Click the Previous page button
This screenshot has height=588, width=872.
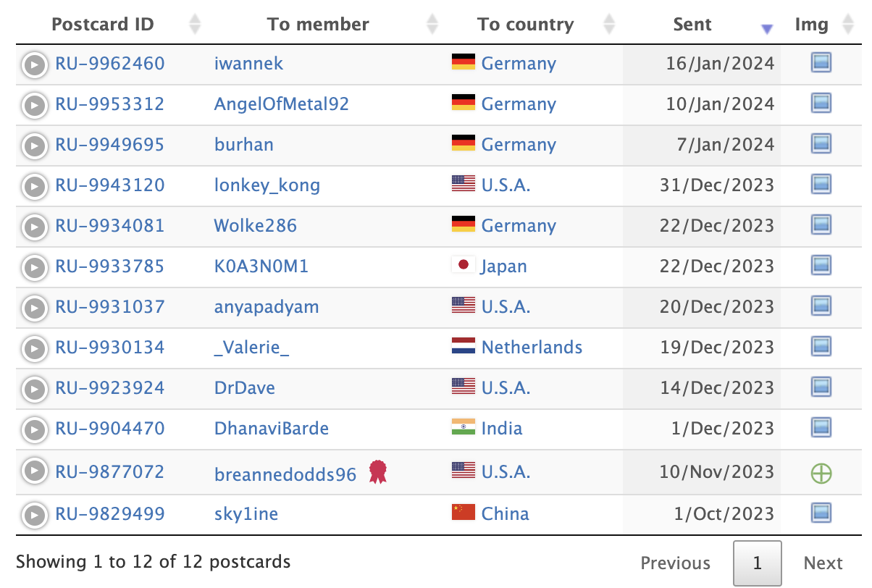point(675,563)
